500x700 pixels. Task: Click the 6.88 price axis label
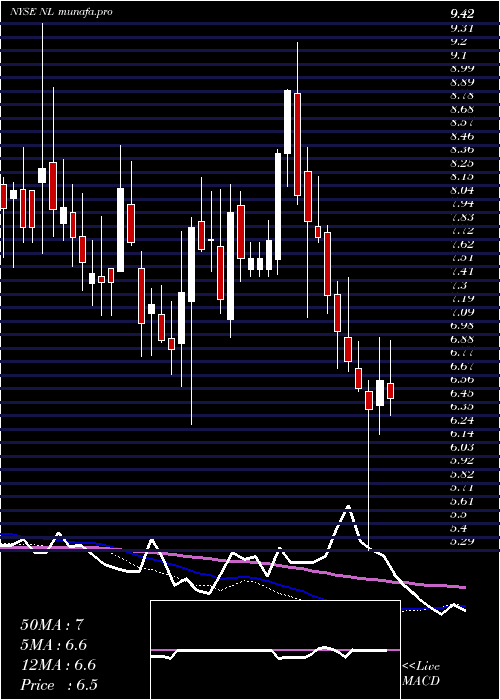pyautogui.click(x=462, y=339)
